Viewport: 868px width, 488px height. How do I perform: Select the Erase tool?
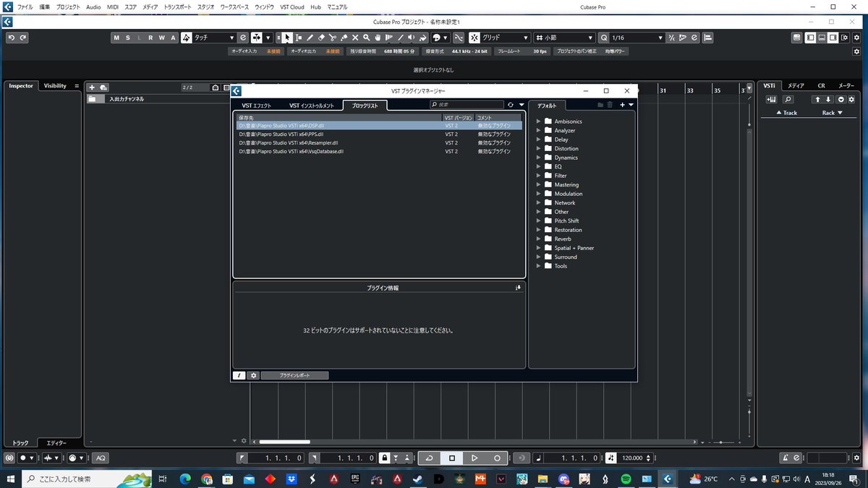[x=321, y=38]
